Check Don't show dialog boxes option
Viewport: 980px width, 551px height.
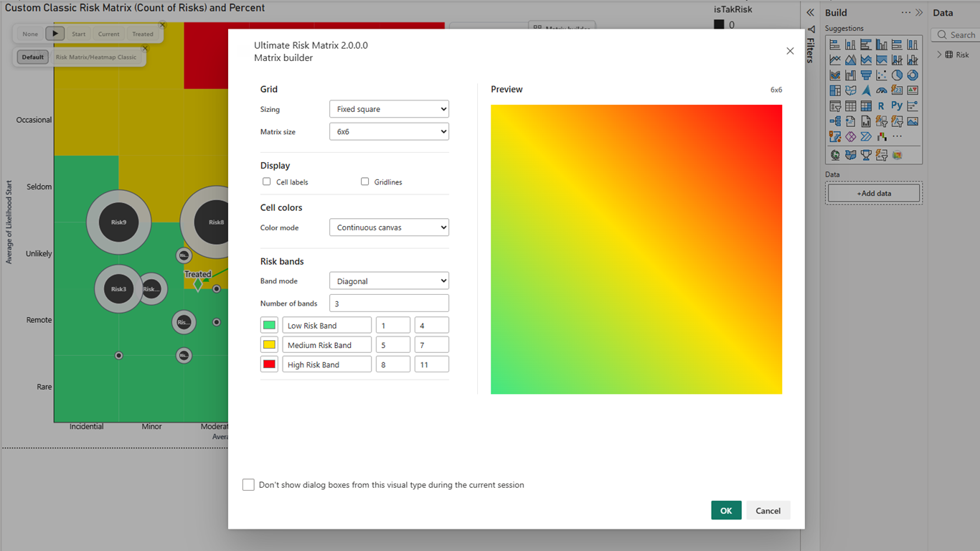[248, 485]
